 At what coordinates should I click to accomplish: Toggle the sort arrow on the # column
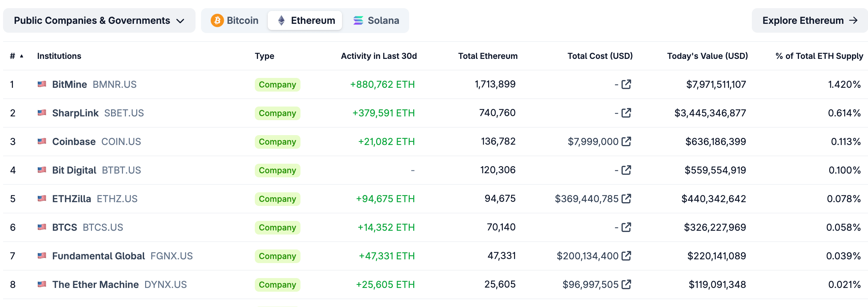22,56
